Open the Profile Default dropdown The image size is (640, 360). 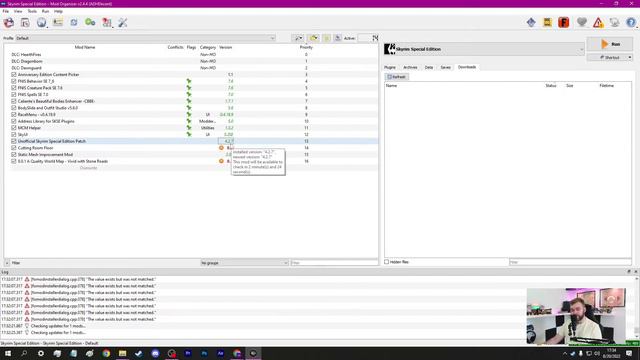(145, 38)
